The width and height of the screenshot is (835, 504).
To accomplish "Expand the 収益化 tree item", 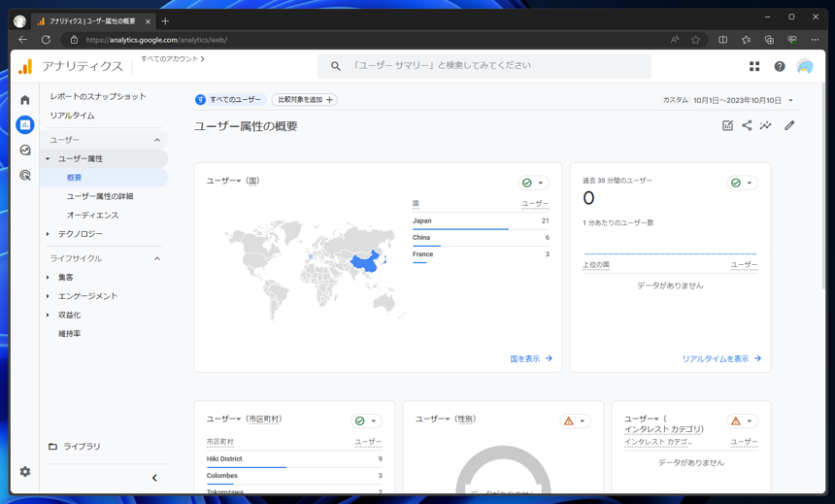I will click(x=48, y=315).
